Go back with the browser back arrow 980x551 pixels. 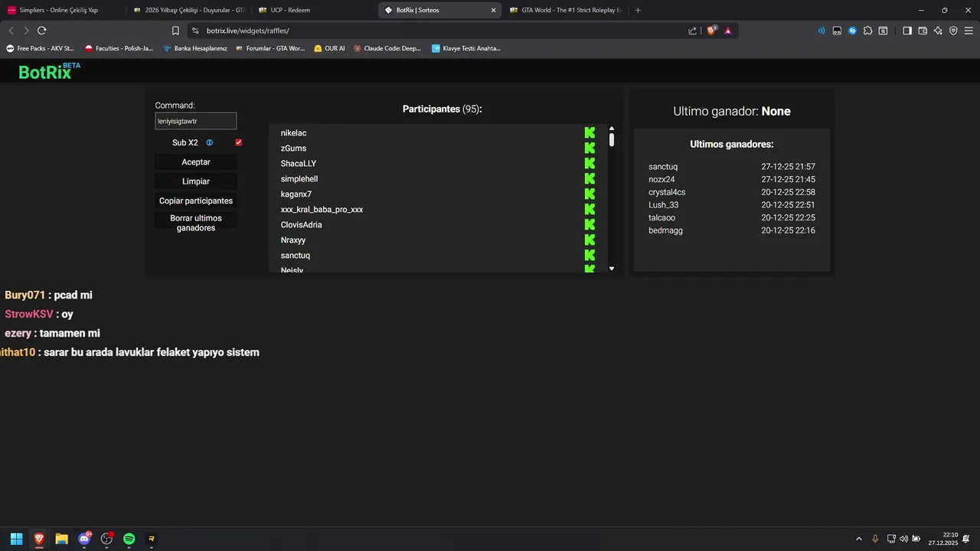click(11, 31)
